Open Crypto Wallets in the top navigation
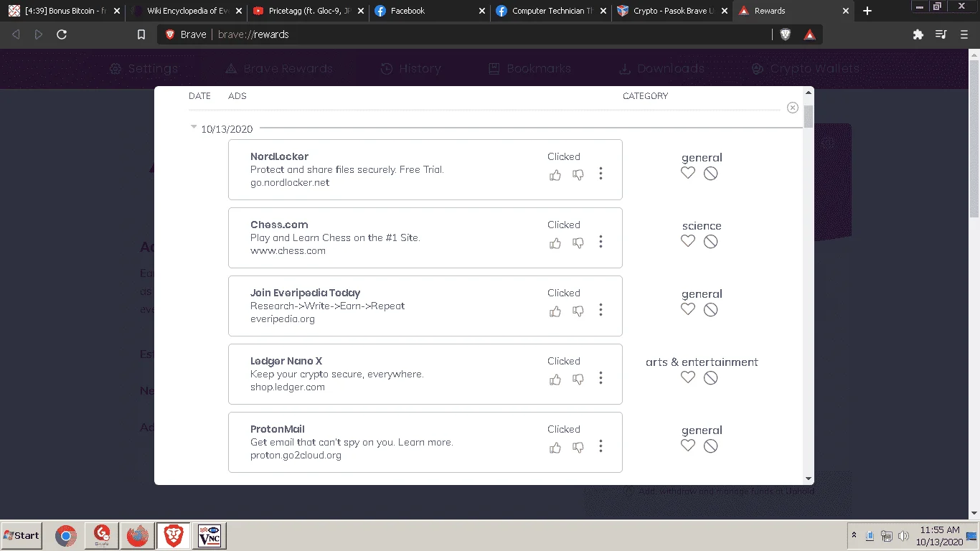Image resolution: width=980 pixels, height=551 pixels. (x=805, y=69)
